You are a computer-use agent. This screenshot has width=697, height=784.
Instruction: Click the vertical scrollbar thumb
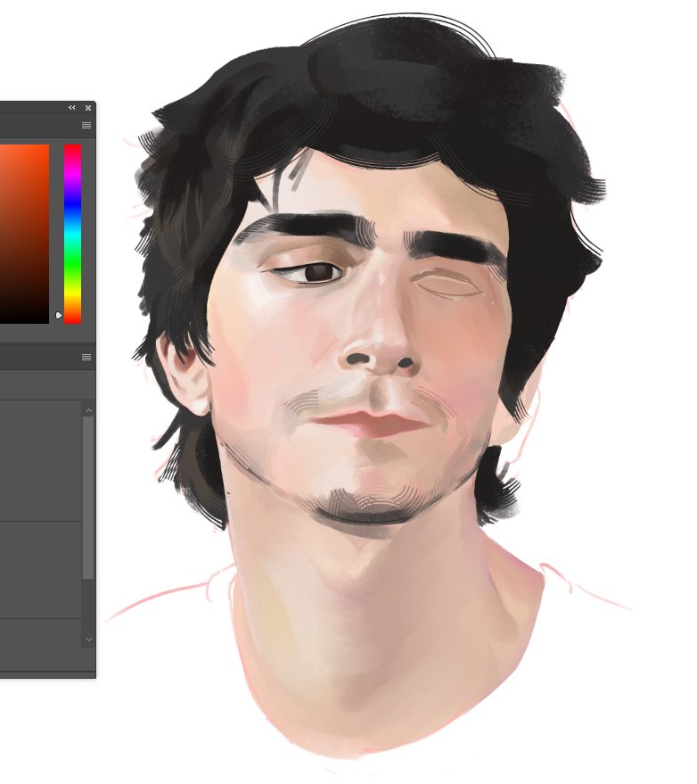(x=88, y=498)
